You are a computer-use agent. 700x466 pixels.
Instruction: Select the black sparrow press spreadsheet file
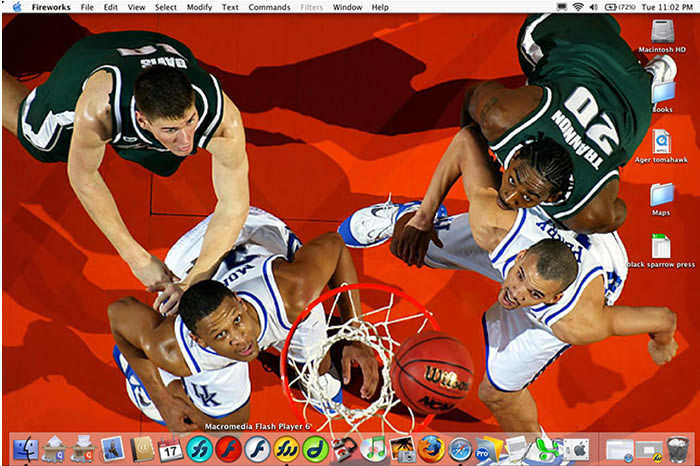click(x=661, y=247)
